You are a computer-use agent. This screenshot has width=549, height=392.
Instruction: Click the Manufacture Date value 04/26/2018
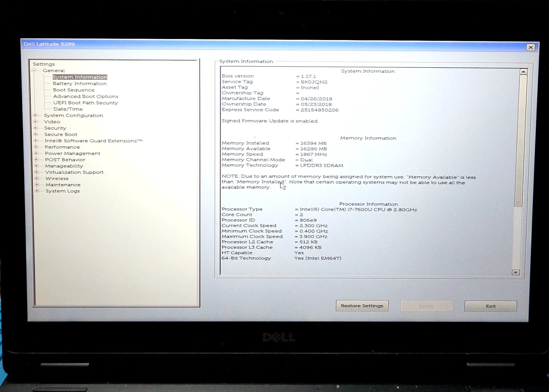click(x=316, y=99)
